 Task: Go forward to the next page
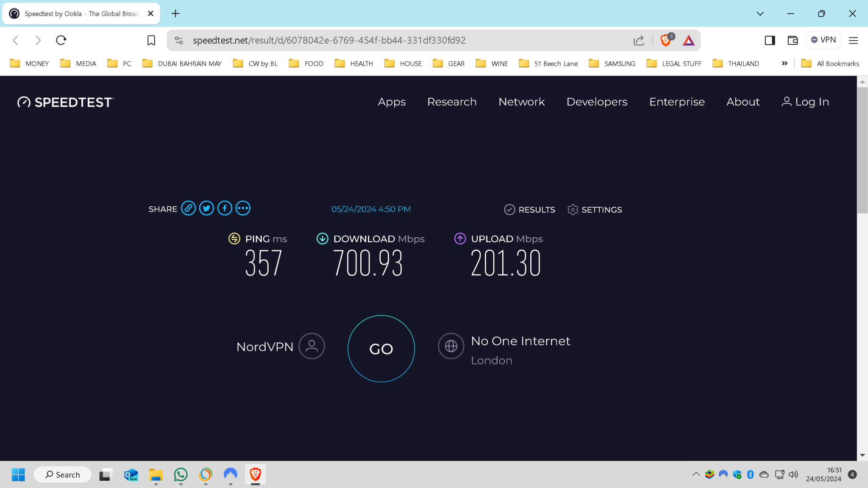(38, 40)
